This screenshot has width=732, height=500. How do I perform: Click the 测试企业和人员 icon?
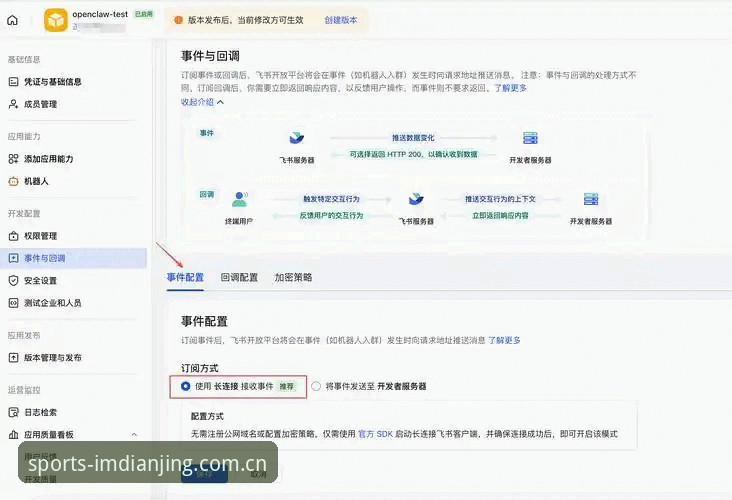point(14,303)
